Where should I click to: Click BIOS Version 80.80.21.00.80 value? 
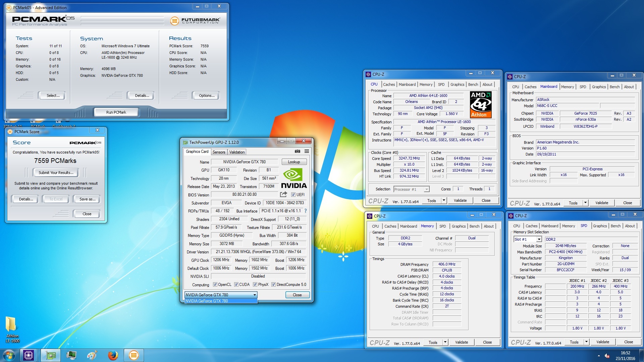click(x=244, y=195)
